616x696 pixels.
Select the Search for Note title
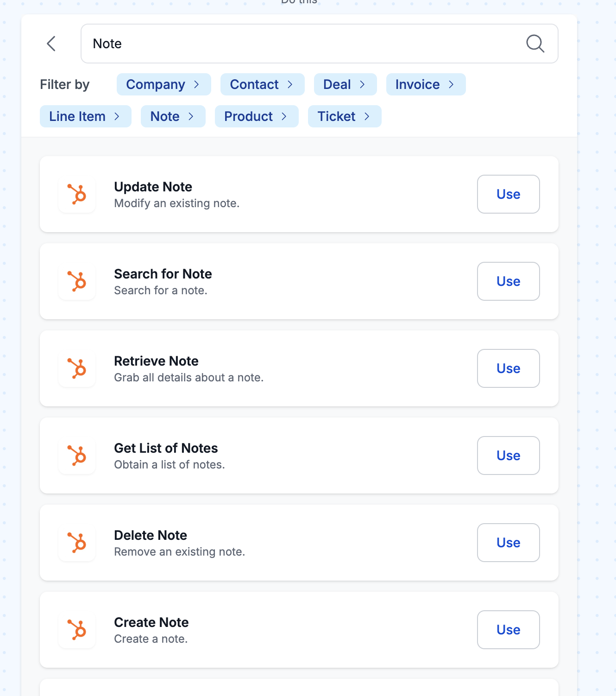[163, 274]
